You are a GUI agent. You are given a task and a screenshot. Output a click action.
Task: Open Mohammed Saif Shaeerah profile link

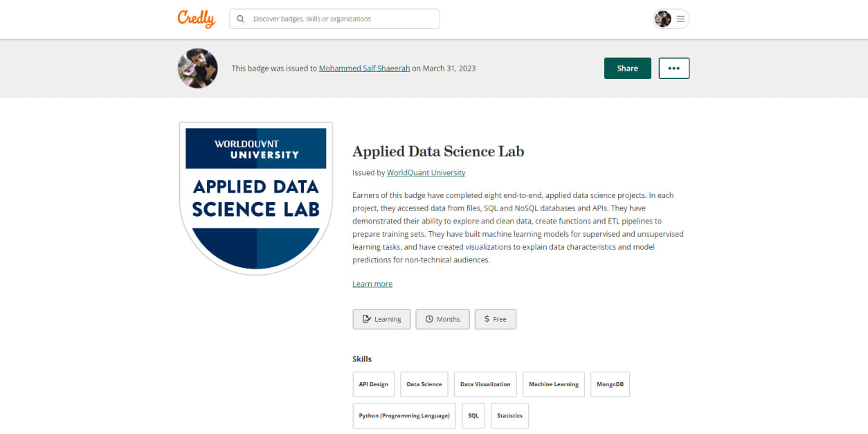tap(364, 69)
